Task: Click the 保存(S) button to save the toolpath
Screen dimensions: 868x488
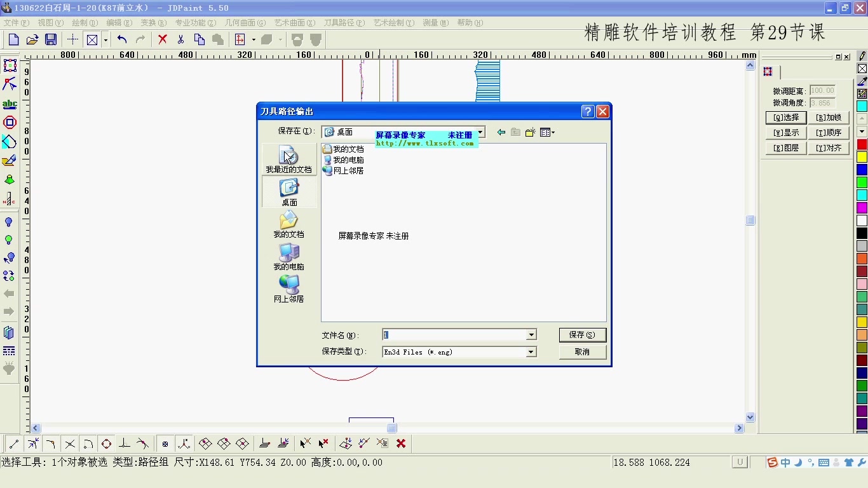Action: click(x=581, y=335)
